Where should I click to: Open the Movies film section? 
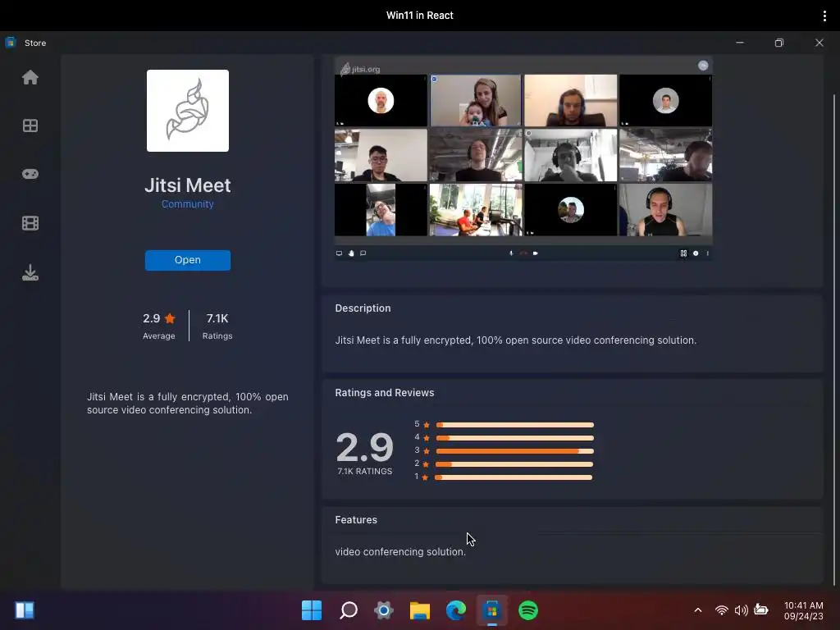pos(30,223)
